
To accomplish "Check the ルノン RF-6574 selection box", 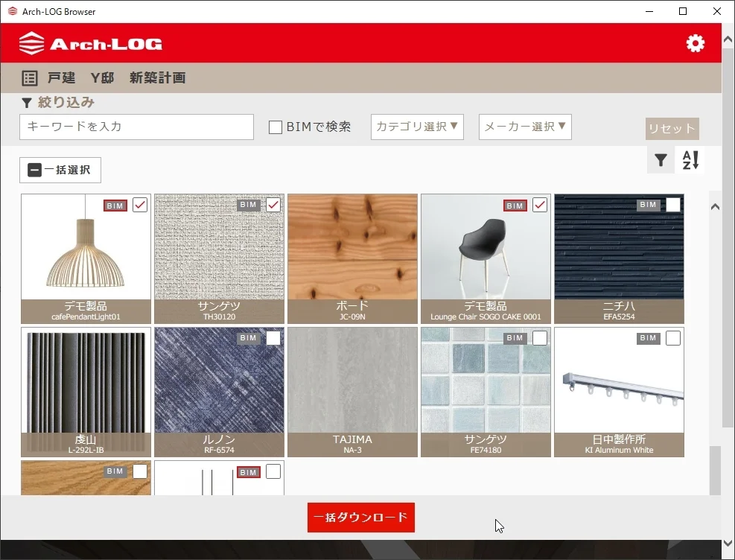I will click(273, 338).
